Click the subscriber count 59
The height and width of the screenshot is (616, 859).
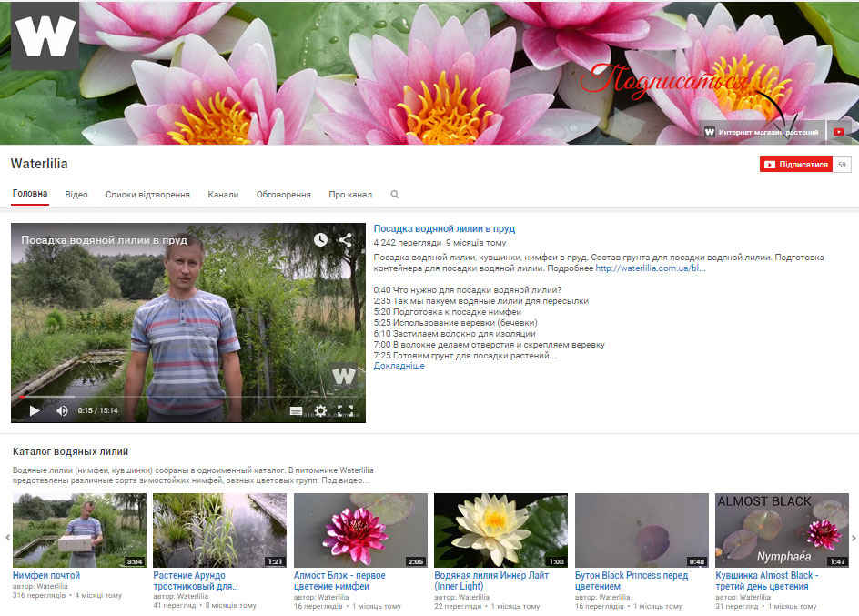(842, 165)
